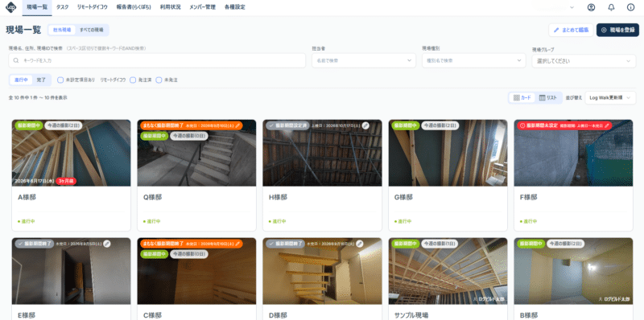Click checkmark icon on D様邸 gray badge
The height and width of the screenshot is (320, 644).
(x=270, y=244)
